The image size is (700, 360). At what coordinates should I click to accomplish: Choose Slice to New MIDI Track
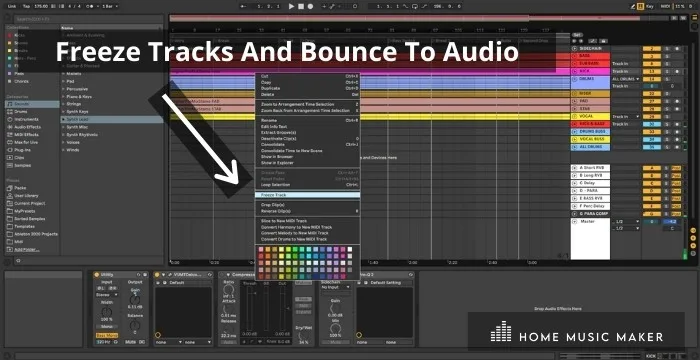307,221
